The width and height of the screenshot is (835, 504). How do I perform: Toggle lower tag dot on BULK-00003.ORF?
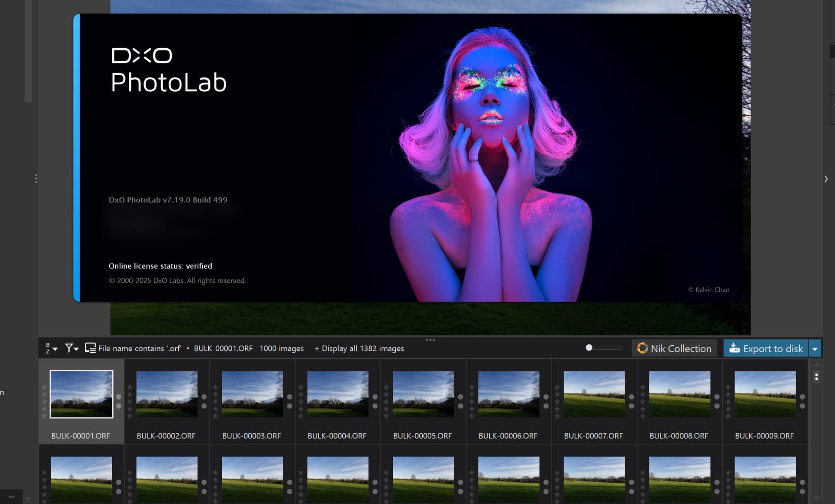(x=290, y=406)
